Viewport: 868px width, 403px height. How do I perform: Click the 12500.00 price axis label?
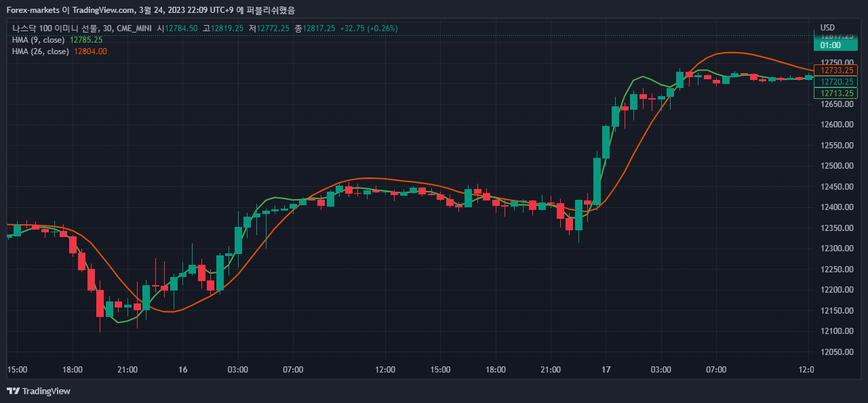837,166
